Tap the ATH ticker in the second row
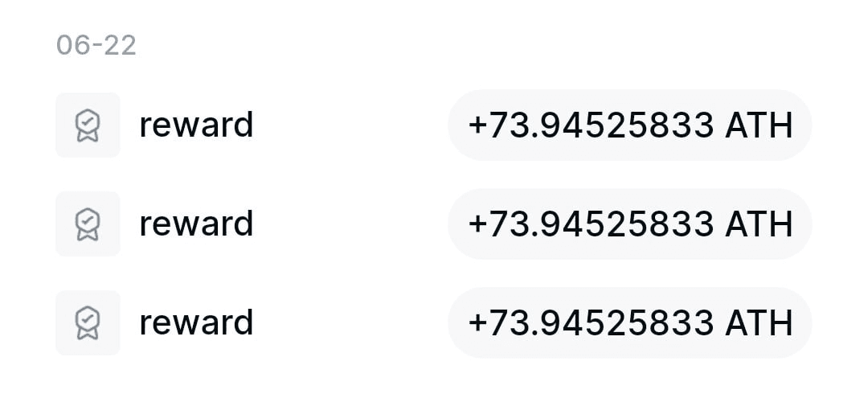 click(x=759, y=224)
